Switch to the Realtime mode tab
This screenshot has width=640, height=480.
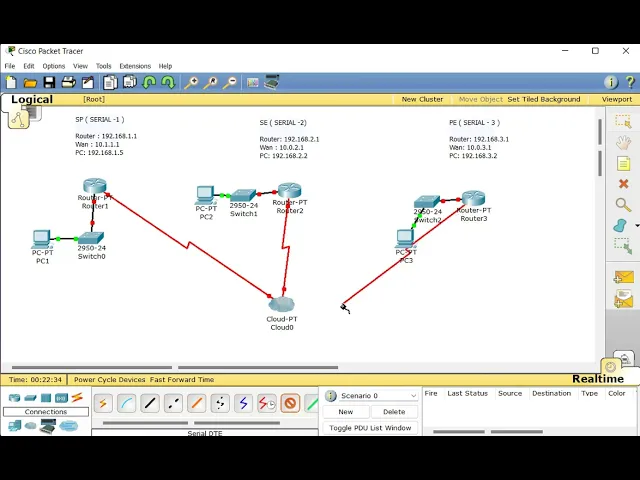coord(598,379)
